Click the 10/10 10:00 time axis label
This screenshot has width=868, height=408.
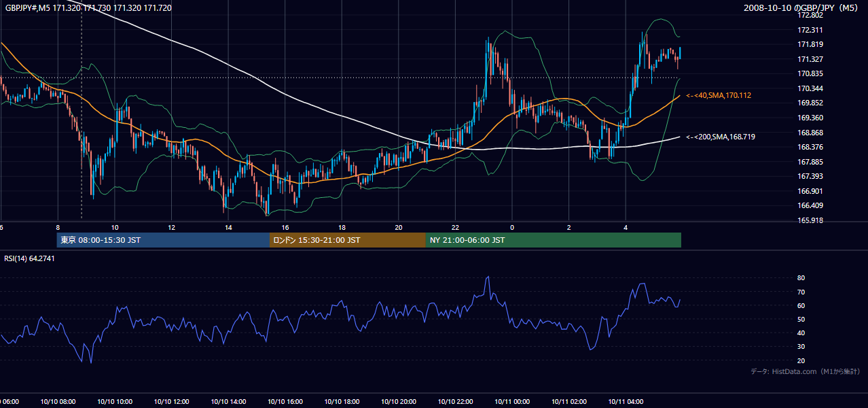point(115,402)
